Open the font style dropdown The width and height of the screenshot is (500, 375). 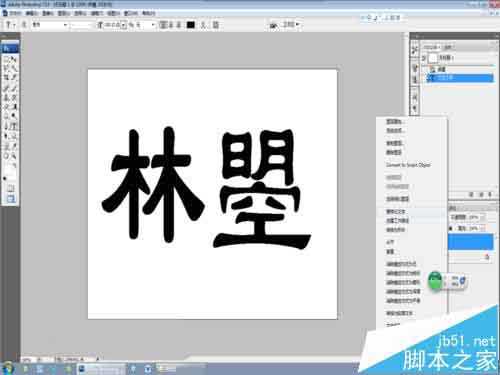coord(81,25)
